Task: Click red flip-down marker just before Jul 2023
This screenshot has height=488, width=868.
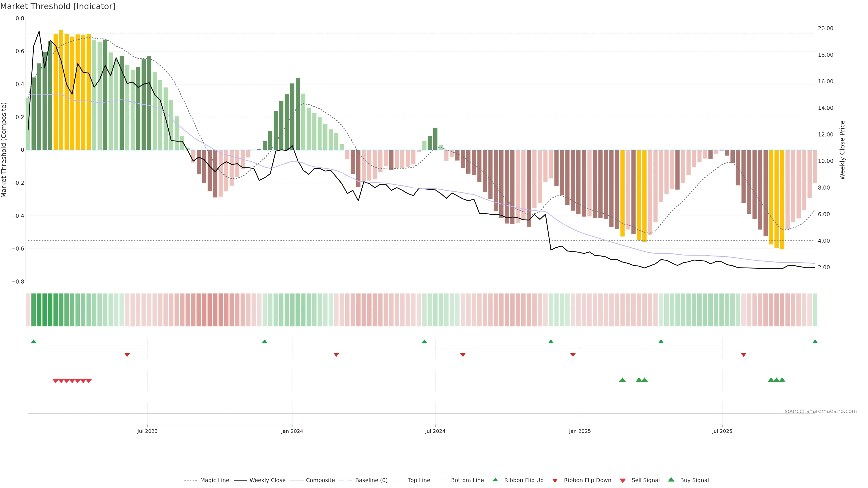Action: pos(127,355)
